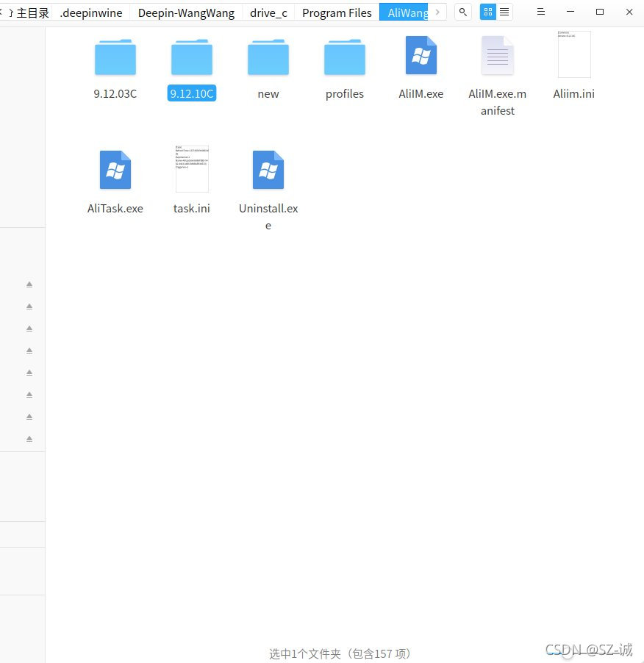Click the new folder name label
The height and width of the screenshot is (663, 644).
[268, 93]
